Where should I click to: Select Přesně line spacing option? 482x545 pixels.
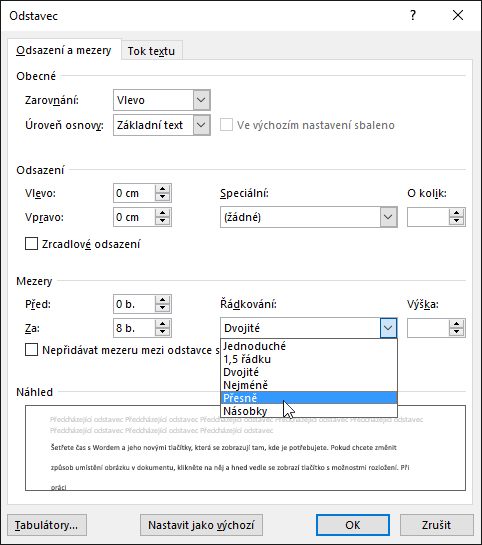(x=309, y=398)
